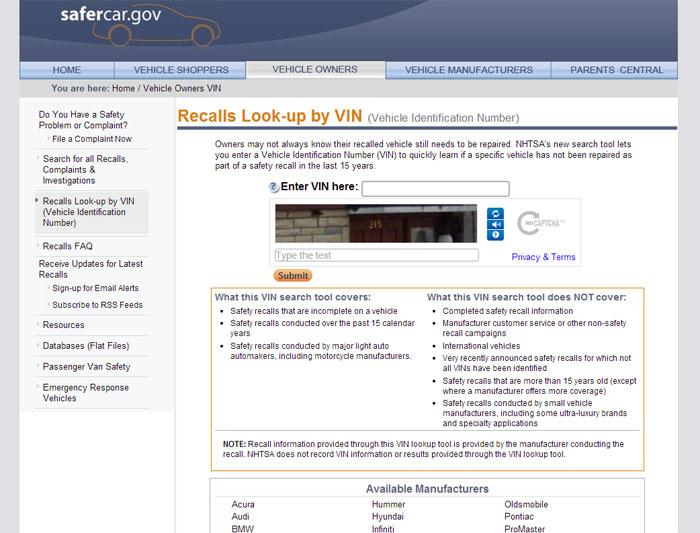Click 'International vehicles' bullet text
The image size is (700, 533).
click(x=481, y=346)
